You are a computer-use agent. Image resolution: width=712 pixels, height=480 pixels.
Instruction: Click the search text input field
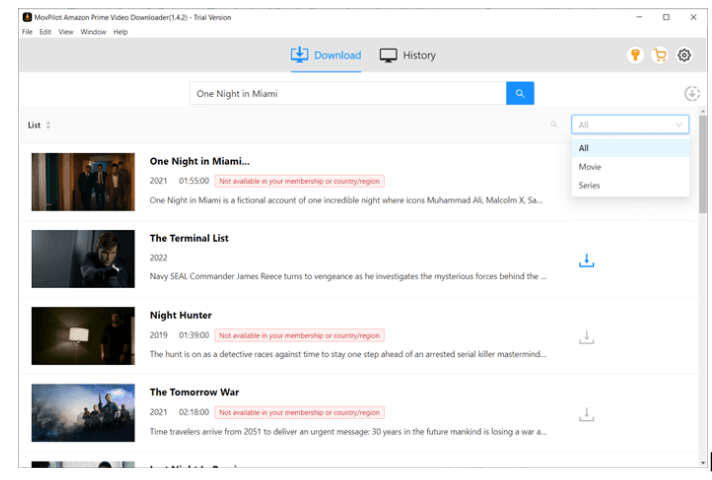[x=347, y=93]
